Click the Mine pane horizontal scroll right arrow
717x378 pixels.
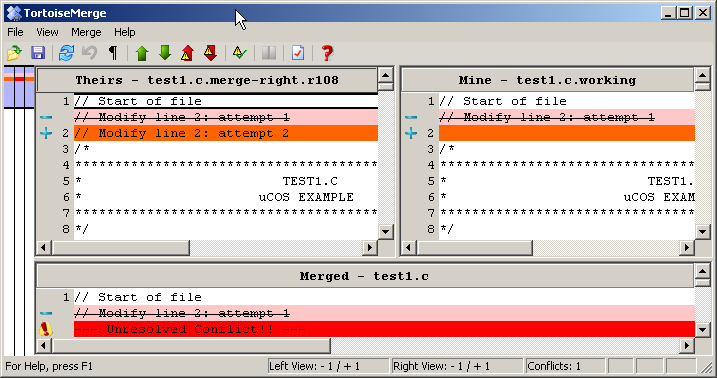click(686, 247)
